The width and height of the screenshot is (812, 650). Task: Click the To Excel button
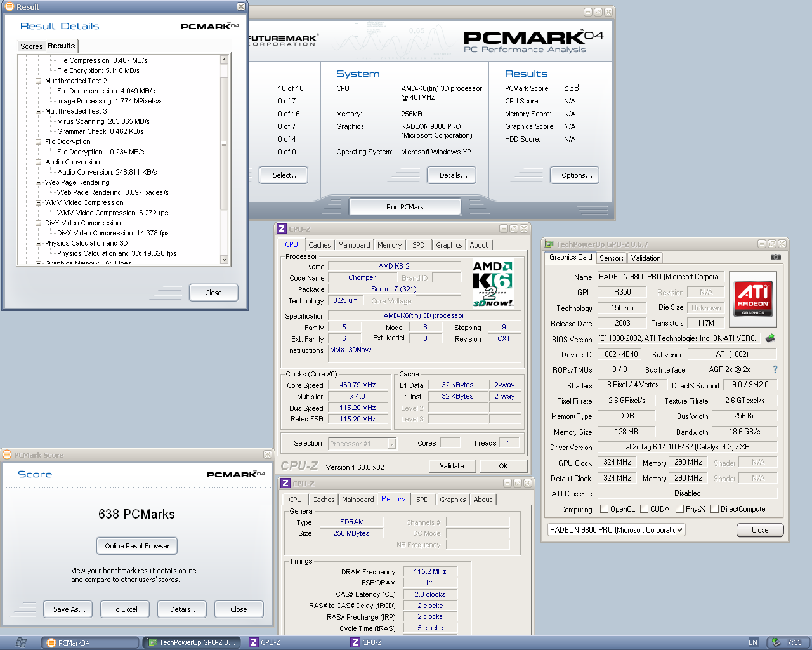tap(124, 609)
